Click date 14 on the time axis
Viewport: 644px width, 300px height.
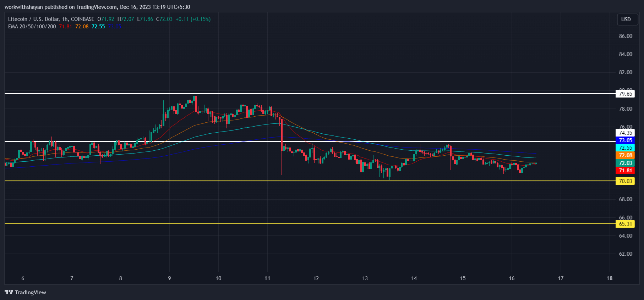pyautogui.click(x=414, y=278)
